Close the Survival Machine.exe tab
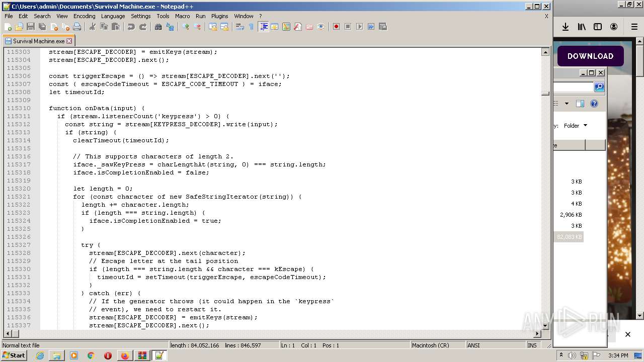This screenshot has height=362, width=644. coord(69,41)
